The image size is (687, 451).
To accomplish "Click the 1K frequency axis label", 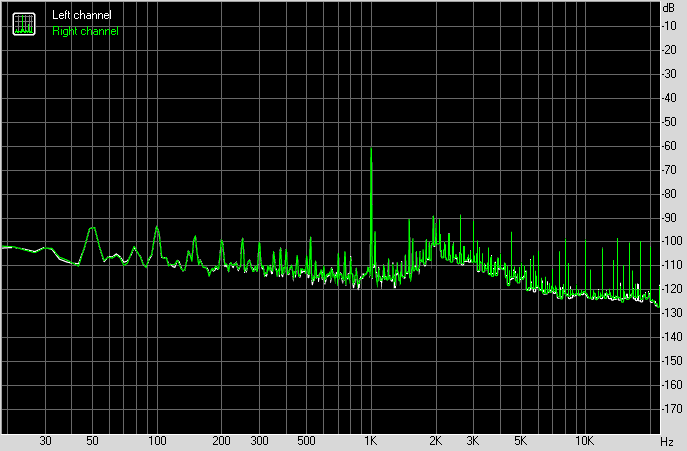I will click(371, 441).
